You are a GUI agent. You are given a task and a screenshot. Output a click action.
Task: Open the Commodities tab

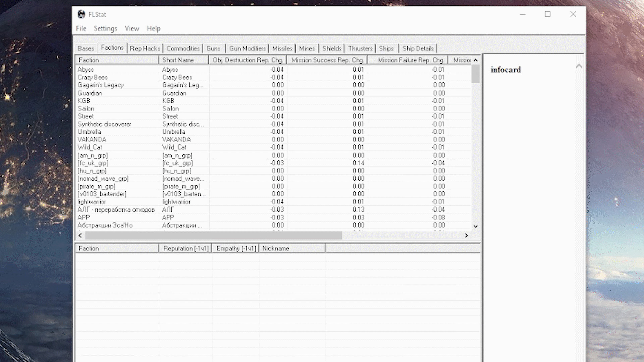(x=183, y=49)
